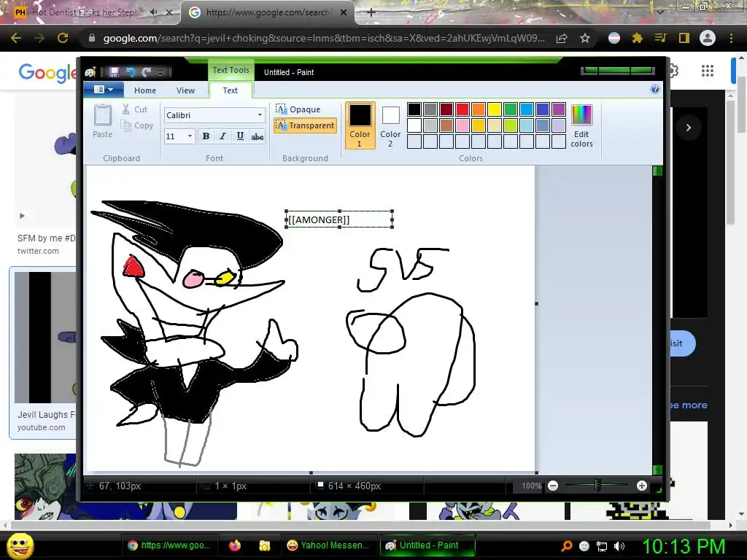Viewport: 747px width, 560px height.
Task: Click the Copy button in Clipboard group
Action: click(137, 125)
